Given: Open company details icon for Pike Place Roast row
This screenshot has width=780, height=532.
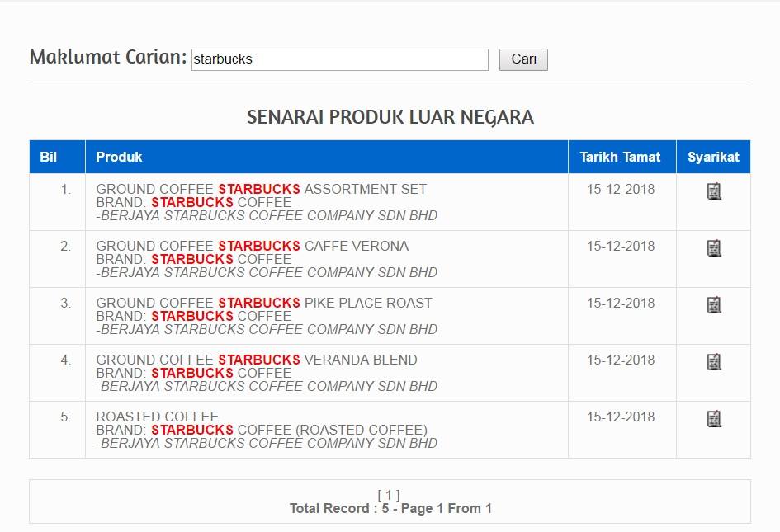Looking at the screenshot, I should 714,305.
